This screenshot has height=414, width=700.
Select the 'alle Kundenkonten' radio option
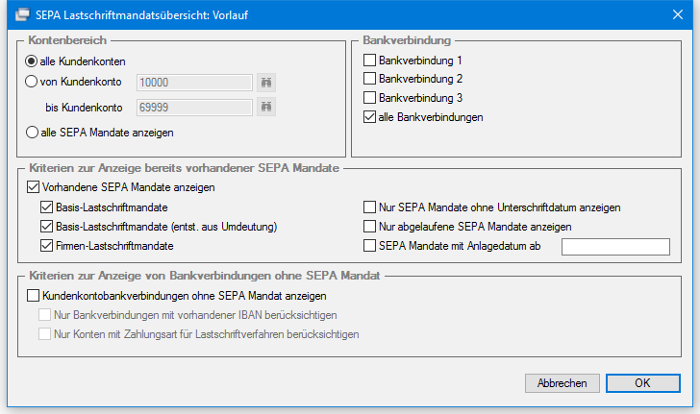pyautogui.click(x=31, y=61)
